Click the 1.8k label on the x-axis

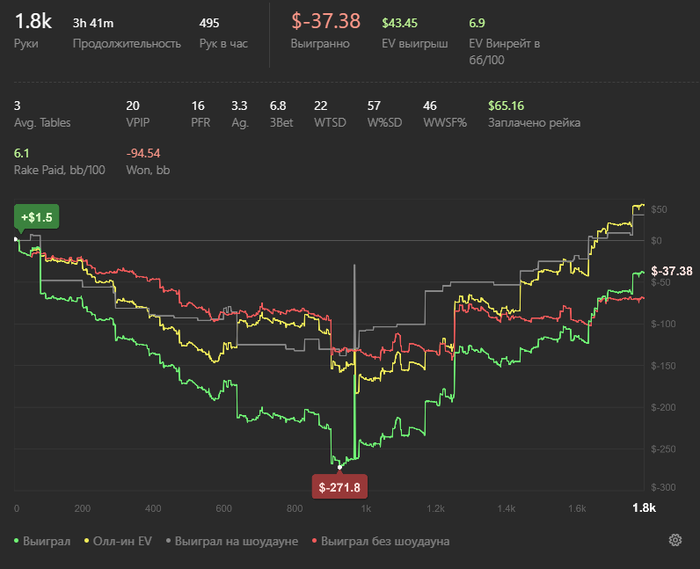(x=644, y=508)
